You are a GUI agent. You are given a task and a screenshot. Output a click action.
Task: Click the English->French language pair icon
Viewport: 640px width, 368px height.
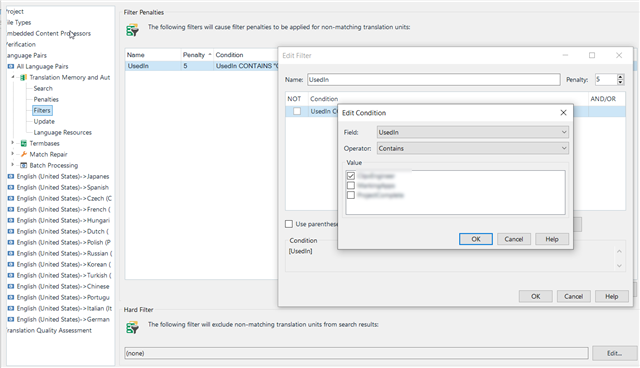tap(11, 209)
